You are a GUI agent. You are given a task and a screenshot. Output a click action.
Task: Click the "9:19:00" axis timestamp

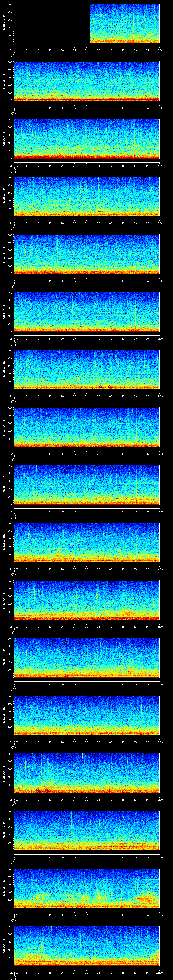tap(14, 915)
